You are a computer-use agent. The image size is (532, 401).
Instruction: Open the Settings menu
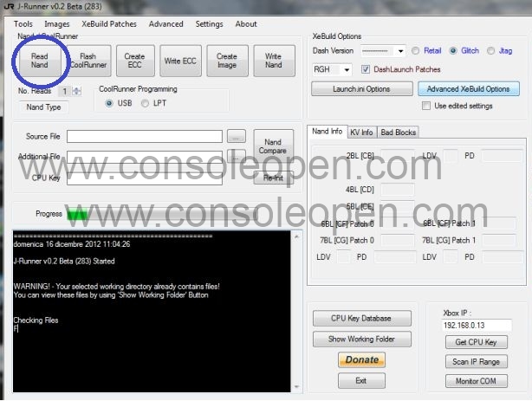point(210,24)
